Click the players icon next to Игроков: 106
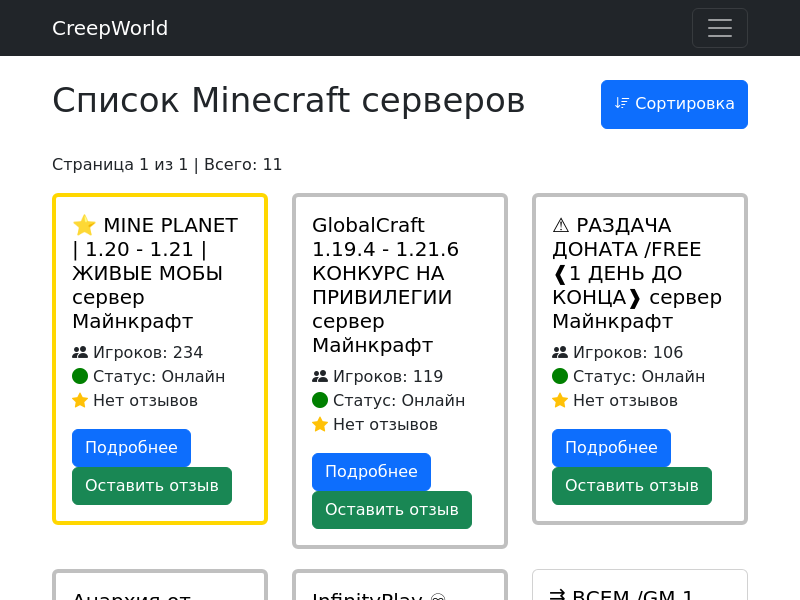Image resolution: width=800 pixels, height=600 pixels. pyautogui.click(x=560, y=352)
